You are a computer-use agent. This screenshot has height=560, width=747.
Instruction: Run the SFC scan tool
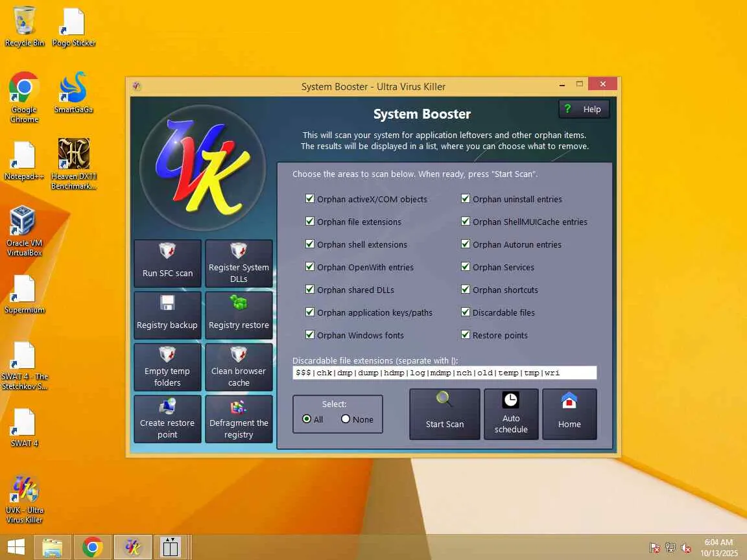click(168, 263)
